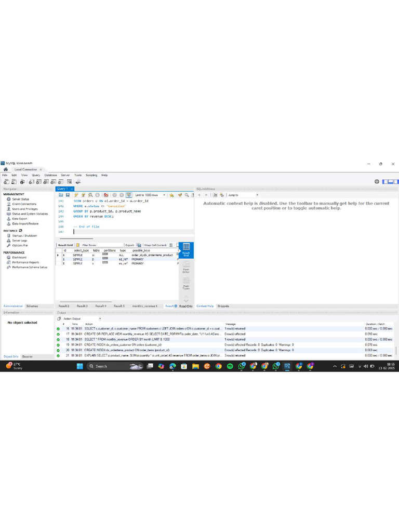Click reconnect to DBMS icon in main toolbar
Viewport: 399px width, 532px height.
[78, 182]
